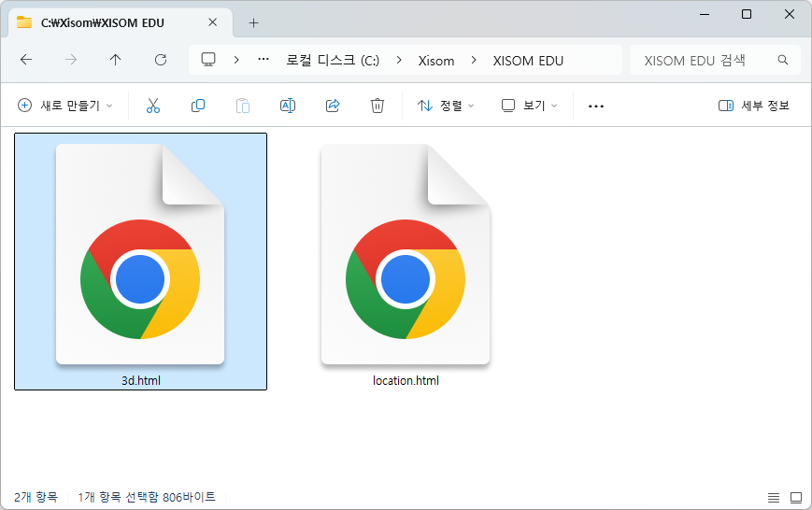Switch to details list view icon
812x510 pixels.
[774, 498]
